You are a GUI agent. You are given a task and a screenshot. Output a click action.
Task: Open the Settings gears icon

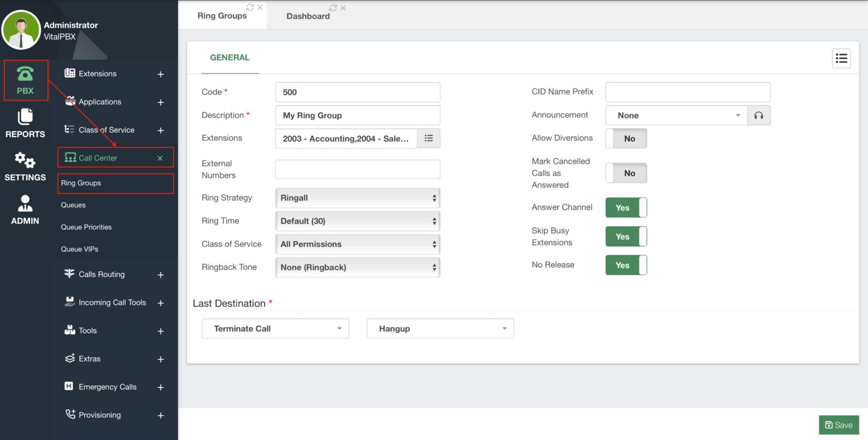coord(25,160)
